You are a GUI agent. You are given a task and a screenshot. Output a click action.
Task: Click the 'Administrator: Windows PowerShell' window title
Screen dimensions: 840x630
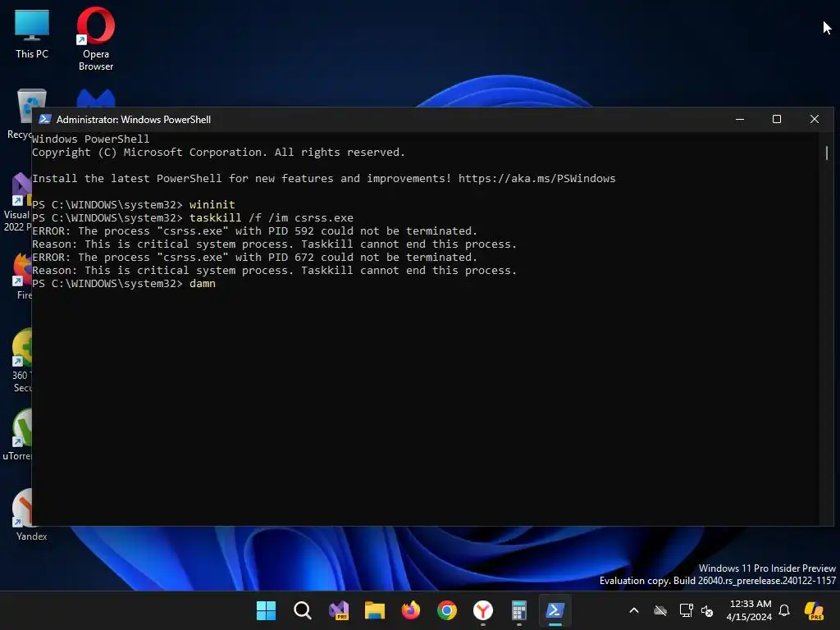[134, 120]
